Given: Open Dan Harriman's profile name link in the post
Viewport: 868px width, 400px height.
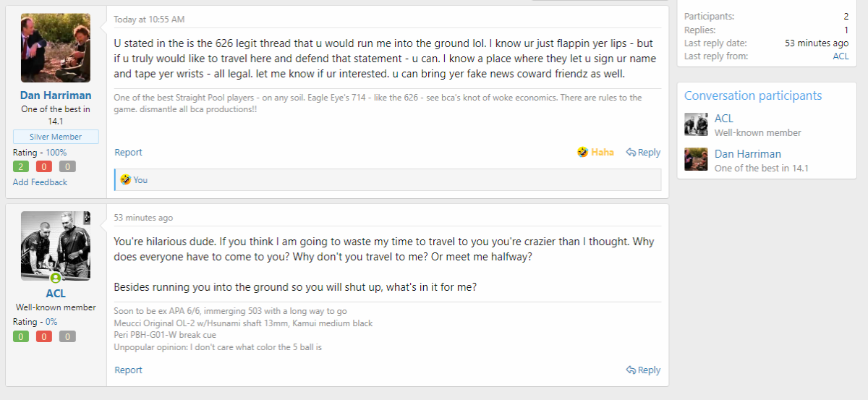Looking at the screenshot, I should click(56, 95).
